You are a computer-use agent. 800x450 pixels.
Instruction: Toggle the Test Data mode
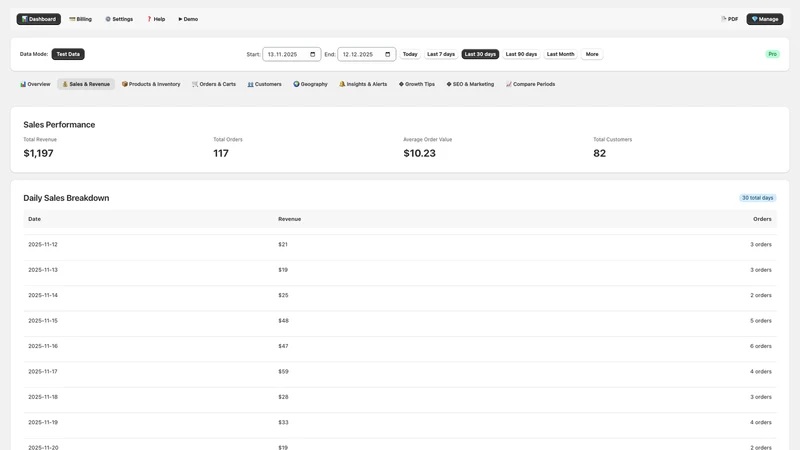68,54
